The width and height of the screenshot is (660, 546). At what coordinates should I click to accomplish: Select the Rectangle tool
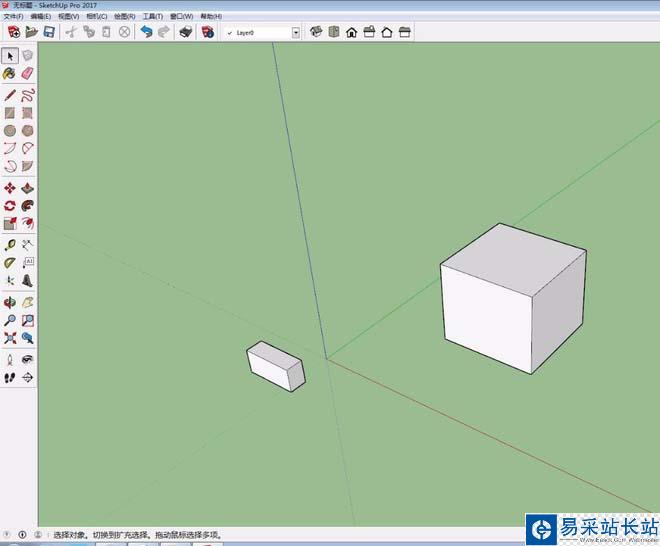point(10,113)
